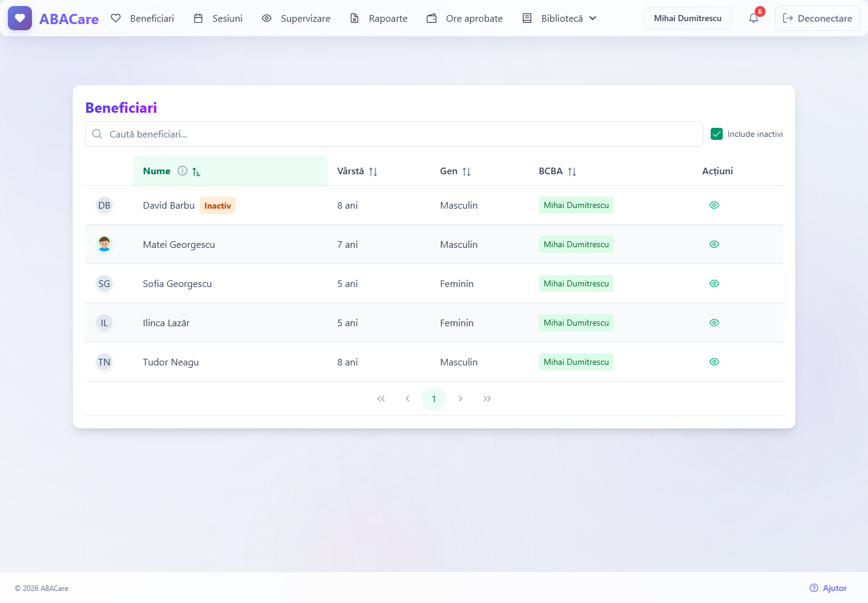Sort the table by Gen arrows

(x=467, y=172)
